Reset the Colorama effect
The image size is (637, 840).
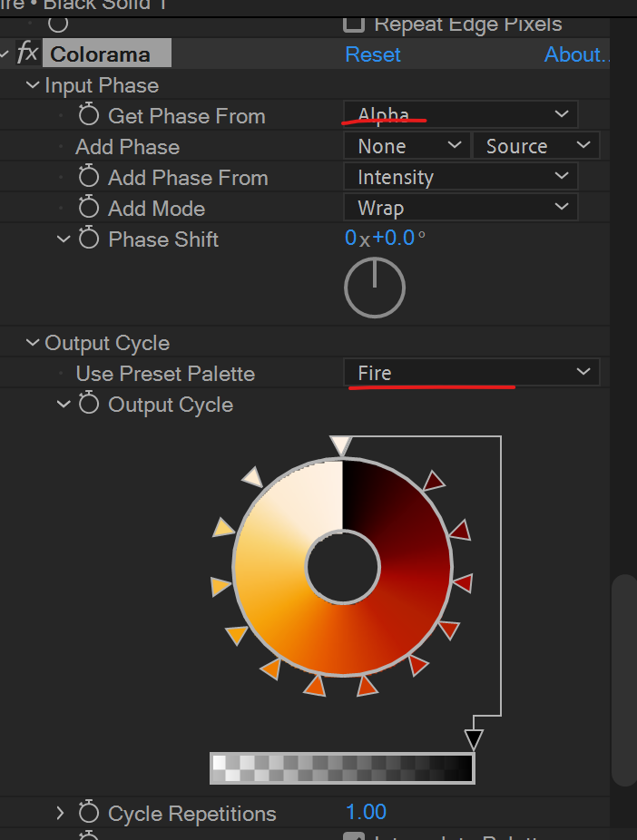(373, 54)
